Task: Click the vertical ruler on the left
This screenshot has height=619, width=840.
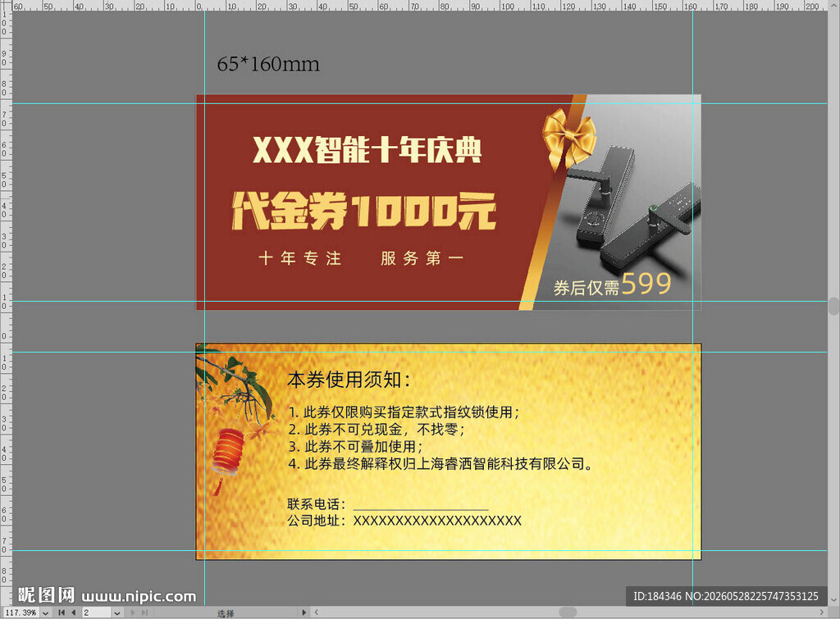Action: [x=6, y=308]
